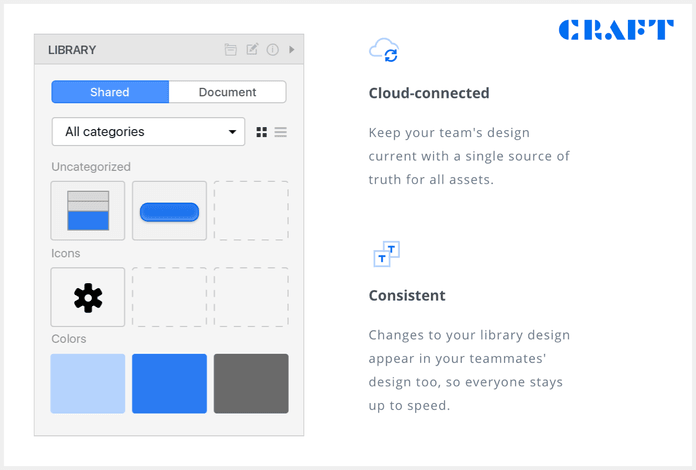Click the Consistent text-styles icon

tap(386, 254)
